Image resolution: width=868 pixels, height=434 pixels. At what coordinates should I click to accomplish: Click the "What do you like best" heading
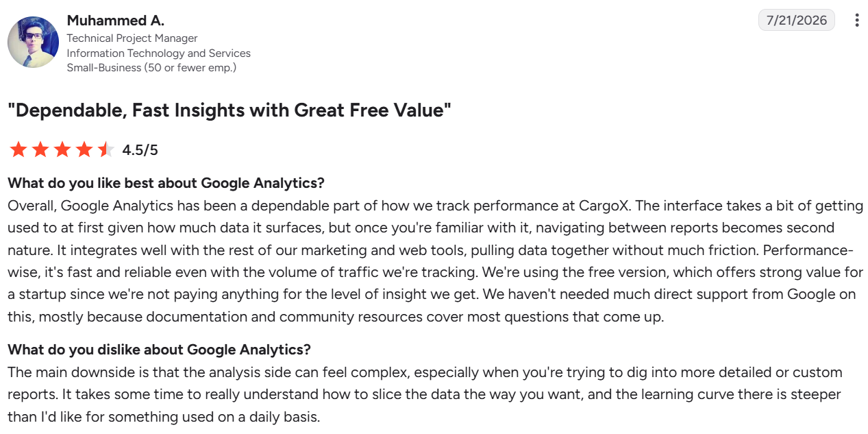166,183
